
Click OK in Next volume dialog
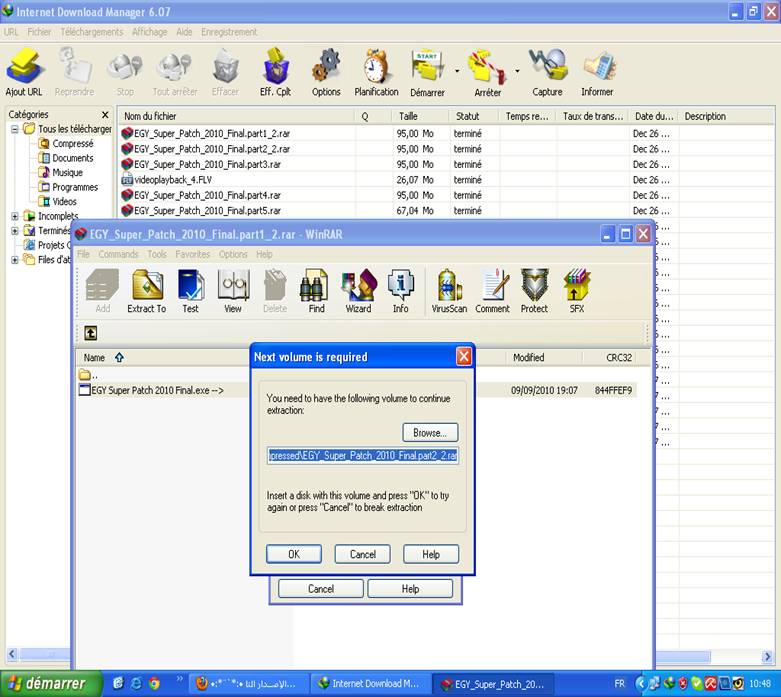(294, 554)
